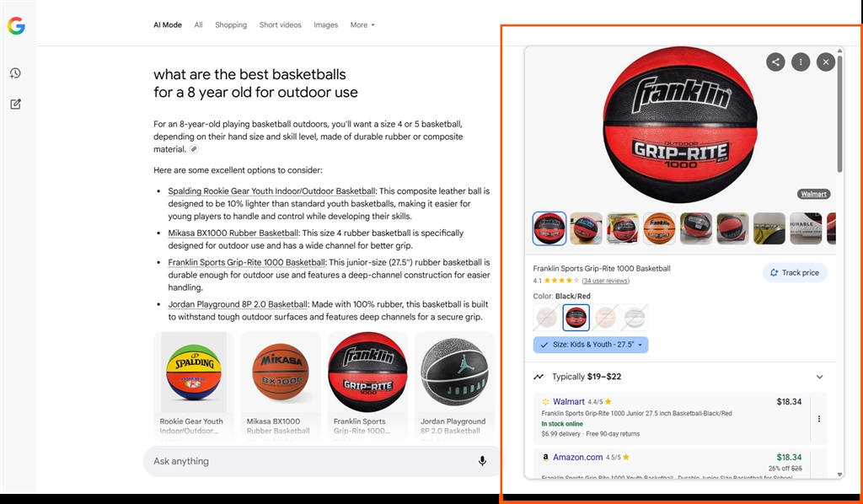Click the Ask anything input field
The height and width of the screenshot is (504, 863).
point(308,461)
